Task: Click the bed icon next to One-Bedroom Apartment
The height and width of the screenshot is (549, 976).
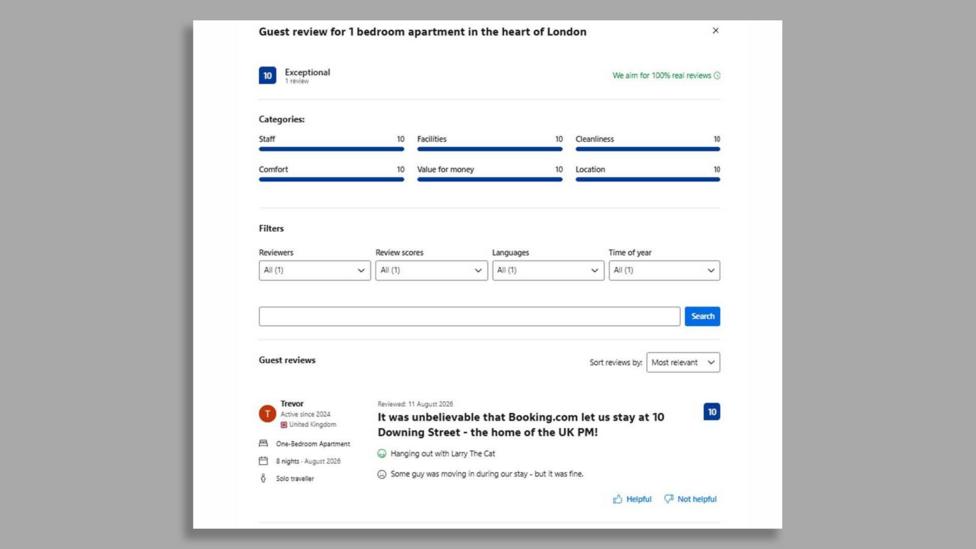Action: tap(263, 444)
